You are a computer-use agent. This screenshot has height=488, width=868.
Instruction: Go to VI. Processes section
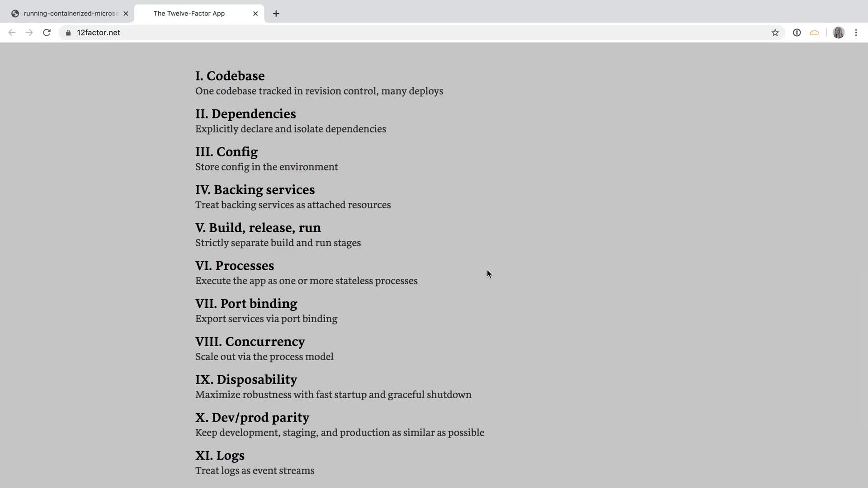234,266
